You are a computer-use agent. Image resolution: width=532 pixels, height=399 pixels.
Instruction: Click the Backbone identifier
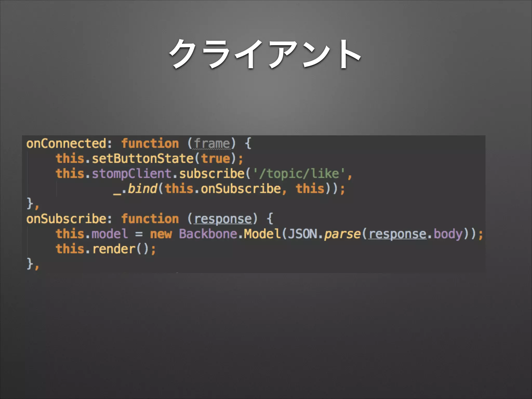point(208,234)
